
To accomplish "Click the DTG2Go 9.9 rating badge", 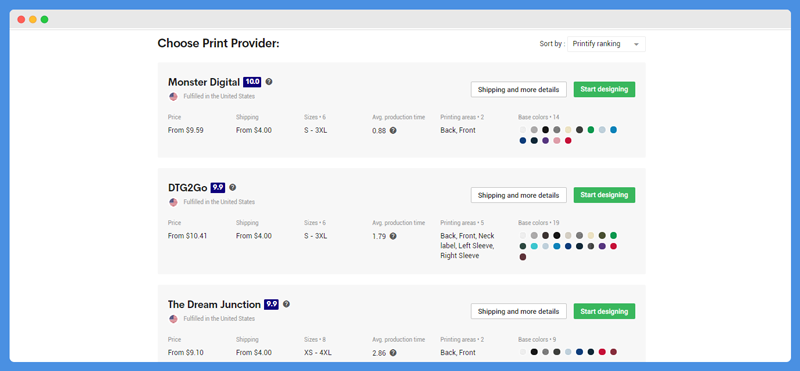I will coord(218,188).
